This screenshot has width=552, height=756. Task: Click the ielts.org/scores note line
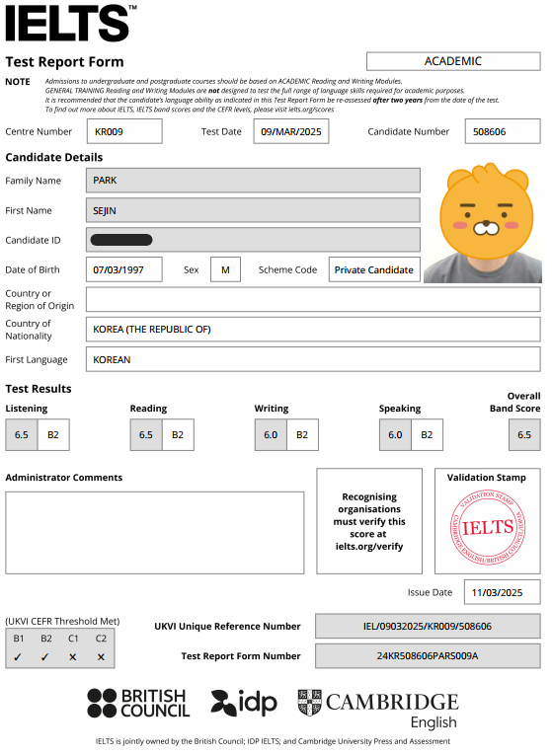(x=190, y=110)
